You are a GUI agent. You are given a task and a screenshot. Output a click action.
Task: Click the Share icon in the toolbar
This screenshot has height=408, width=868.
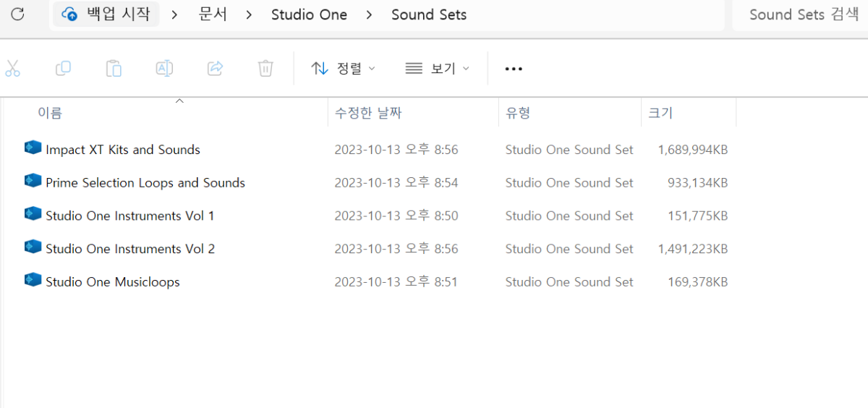pyautogui.click(x=215, y=69)
